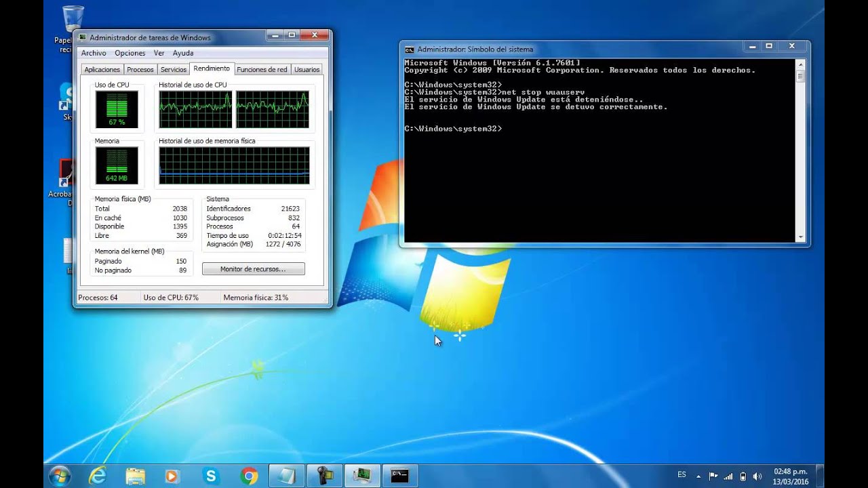Click the Memoria 642 MB gauge
Image resolution: width=868 pixels, height=488 pixels.
[117, 165]
